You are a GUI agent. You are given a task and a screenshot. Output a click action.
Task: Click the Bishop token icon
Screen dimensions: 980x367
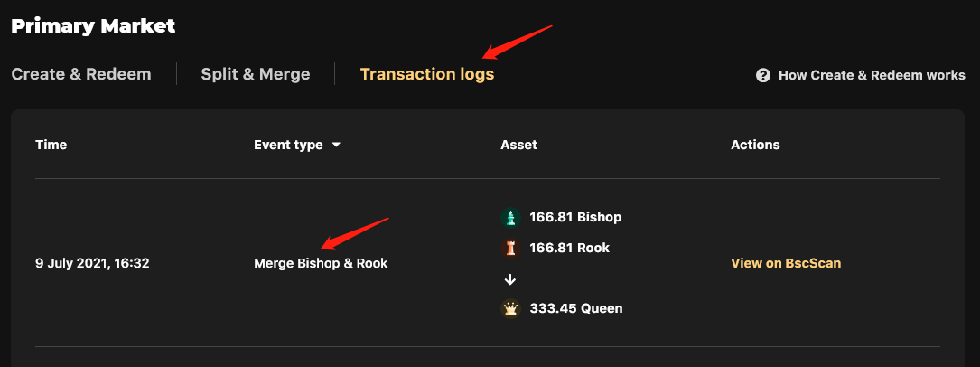tap(510, 218)
